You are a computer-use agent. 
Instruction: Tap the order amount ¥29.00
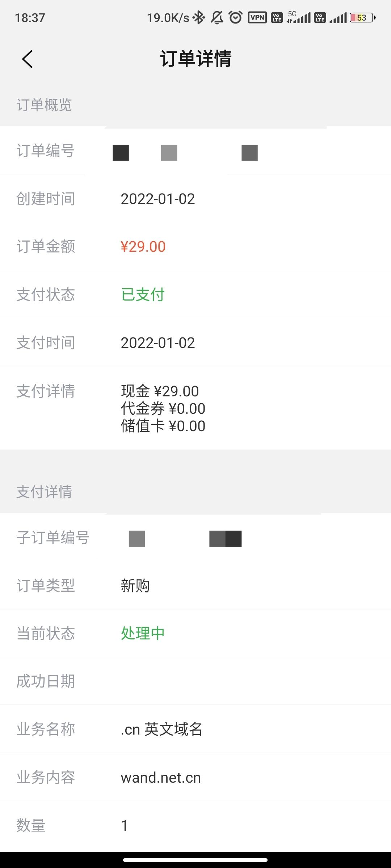[143, 247]
